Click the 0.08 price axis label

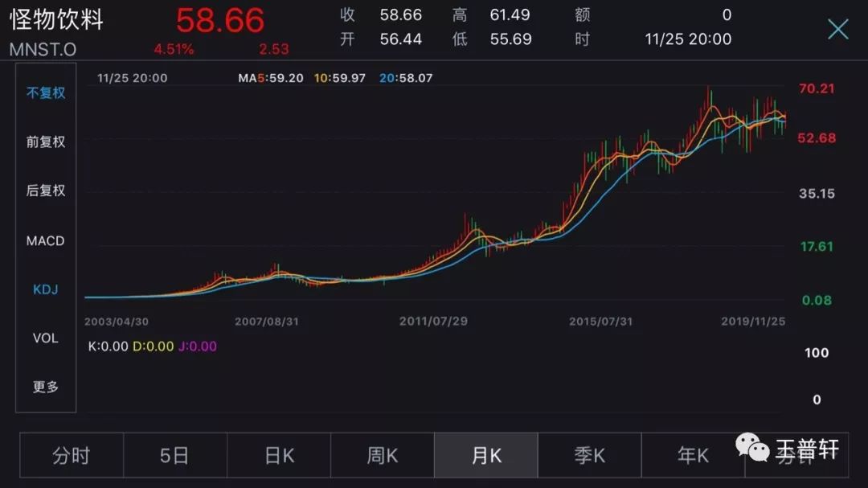(x=817, y=300)
